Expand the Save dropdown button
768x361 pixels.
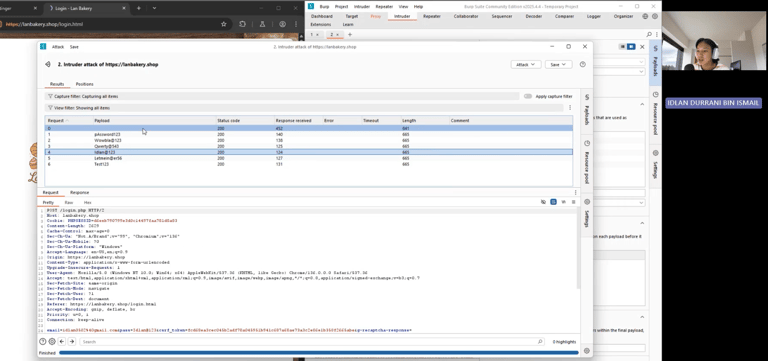point(558,64)
